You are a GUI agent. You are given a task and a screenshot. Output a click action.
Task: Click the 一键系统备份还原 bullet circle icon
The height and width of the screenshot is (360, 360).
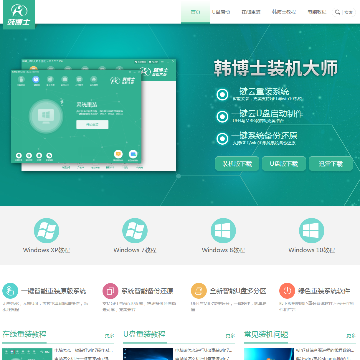[222, 138]
